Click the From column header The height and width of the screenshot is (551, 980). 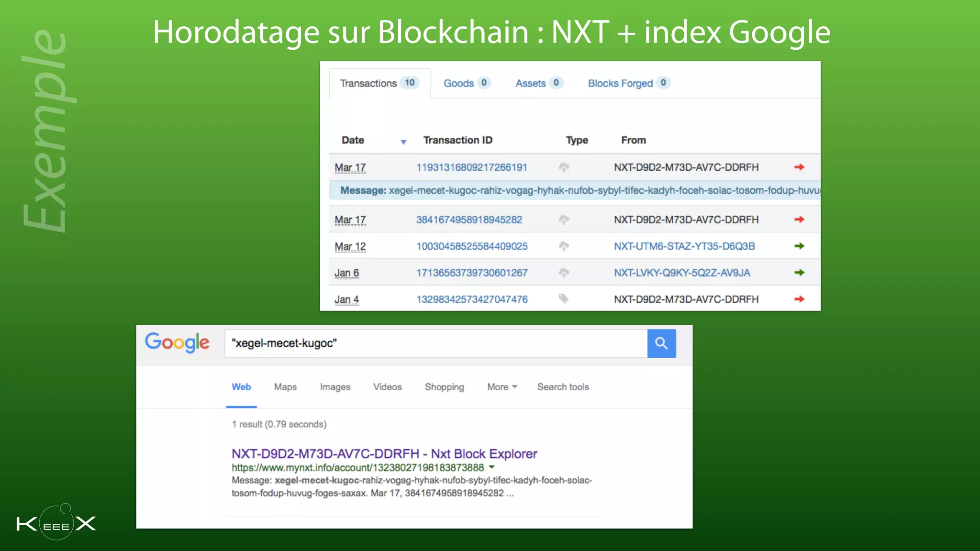click(634, 140)
